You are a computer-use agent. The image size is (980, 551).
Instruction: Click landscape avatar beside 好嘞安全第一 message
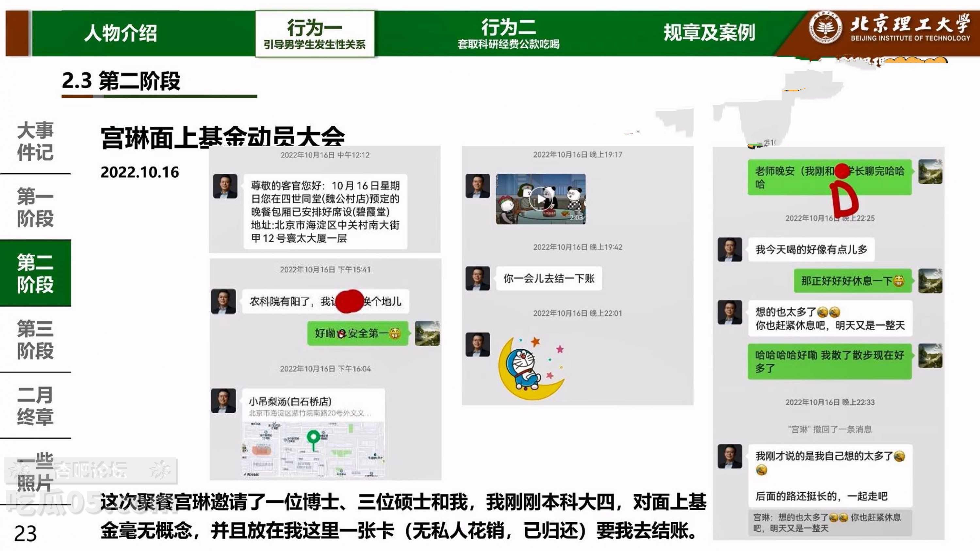427,333
